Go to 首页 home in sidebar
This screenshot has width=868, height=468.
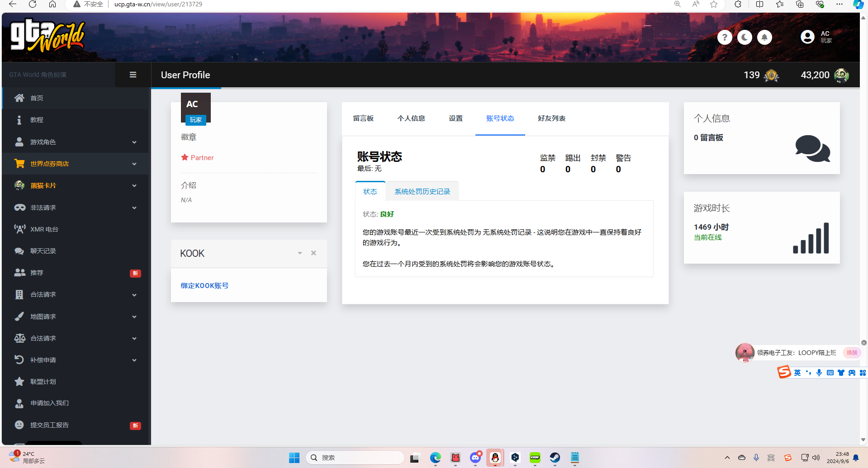(x=76, y=98)
